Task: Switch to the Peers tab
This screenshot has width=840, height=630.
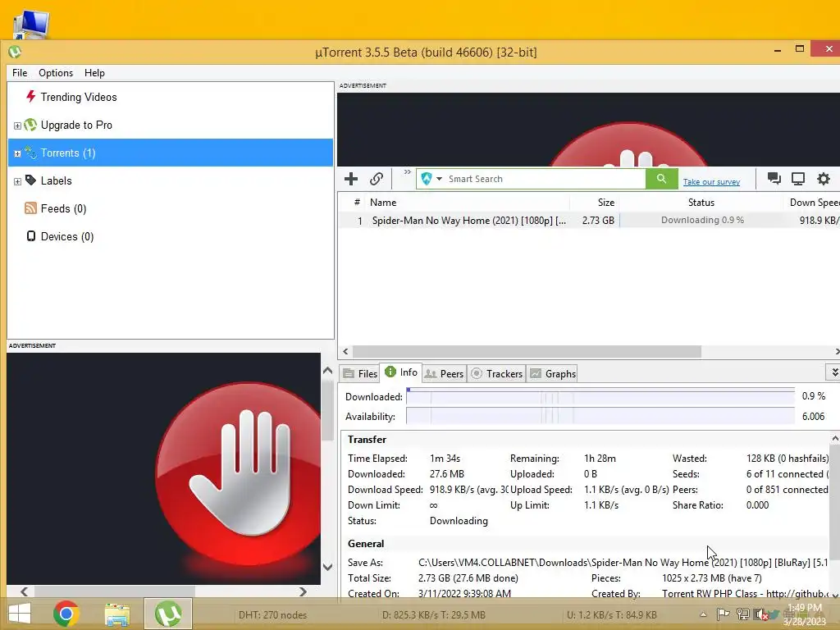Action: [x=444, y=373]
